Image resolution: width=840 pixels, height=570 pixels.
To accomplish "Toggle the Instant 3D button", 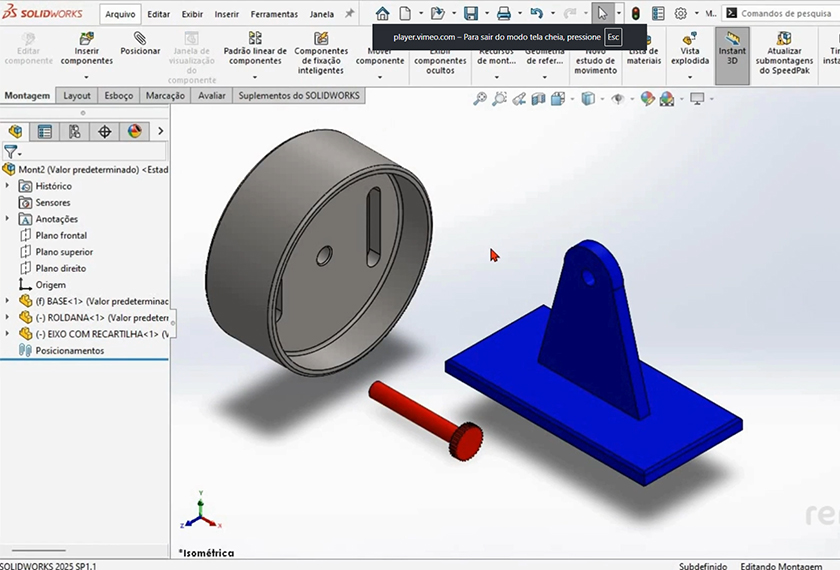I will pos(732,48).
